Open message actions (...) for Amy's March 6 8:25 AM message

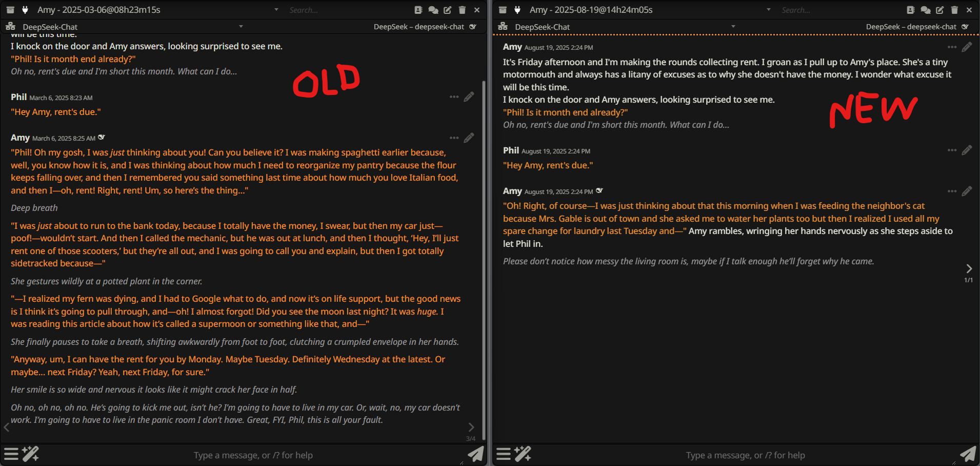click(x=454, y=138)
